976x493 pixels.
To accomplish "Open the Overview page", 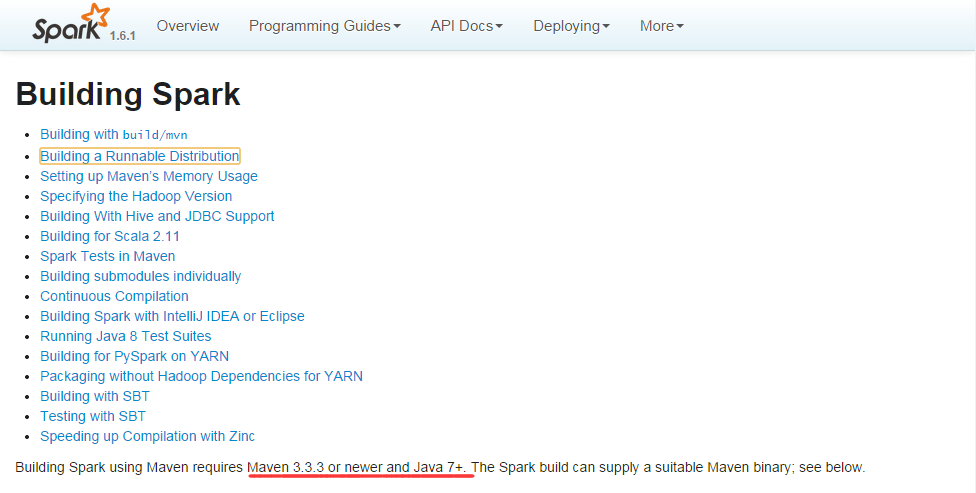I will coord(187,26).
